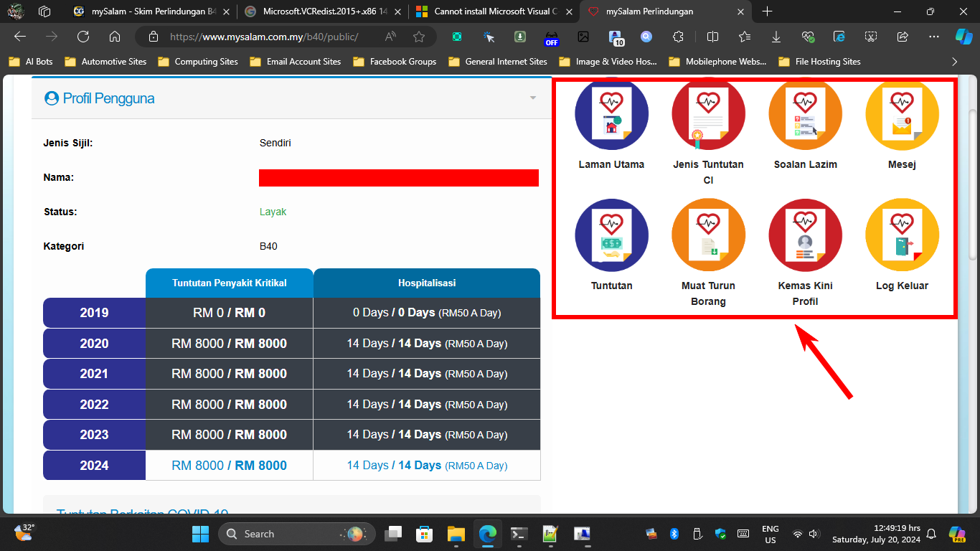Open the AI Bots bookmarks folder
Image resolution: width=980 pixels, height=551 pixels.
pyautogui.click(x=31, y=62)
